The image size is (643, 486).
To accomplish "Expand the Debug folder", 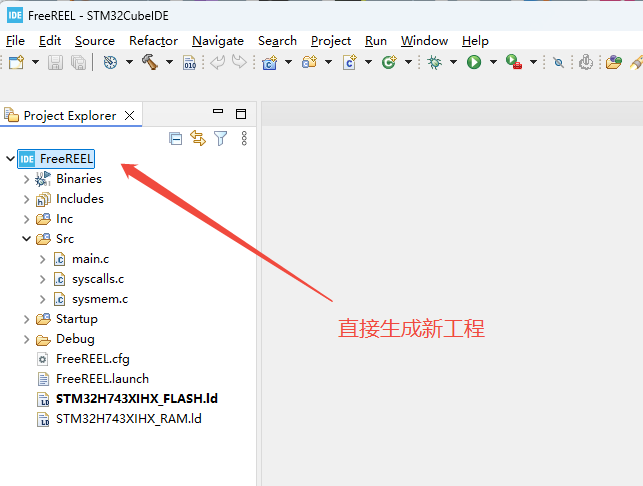I will pyautogui.click(x=27, y=339).
